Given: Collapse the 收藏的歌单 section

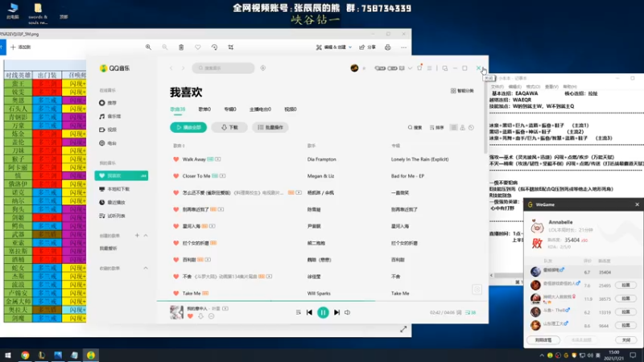Looking at the screenshot, I should (x=146, y=268).
